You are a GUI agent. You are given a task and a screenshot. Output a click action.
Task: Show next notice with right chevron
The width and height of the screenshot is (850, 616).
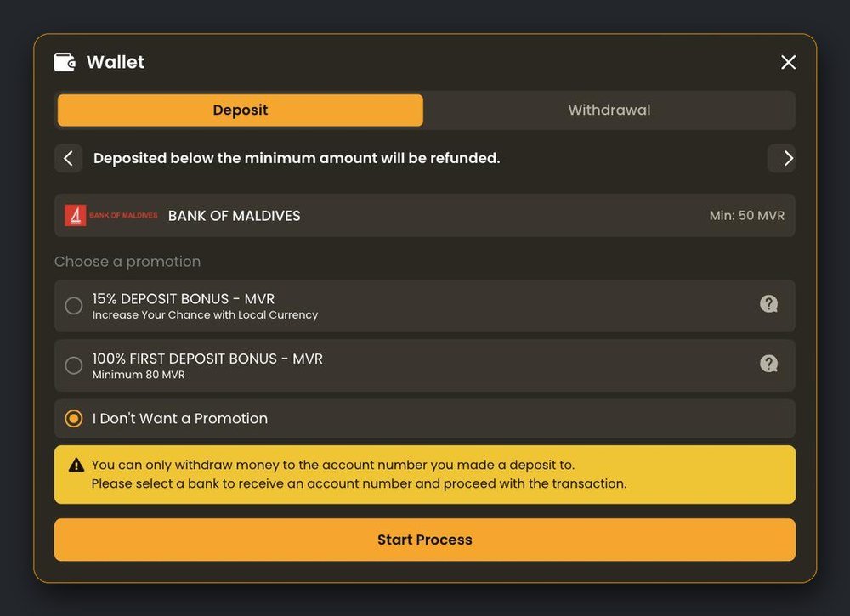click(782, 158)
